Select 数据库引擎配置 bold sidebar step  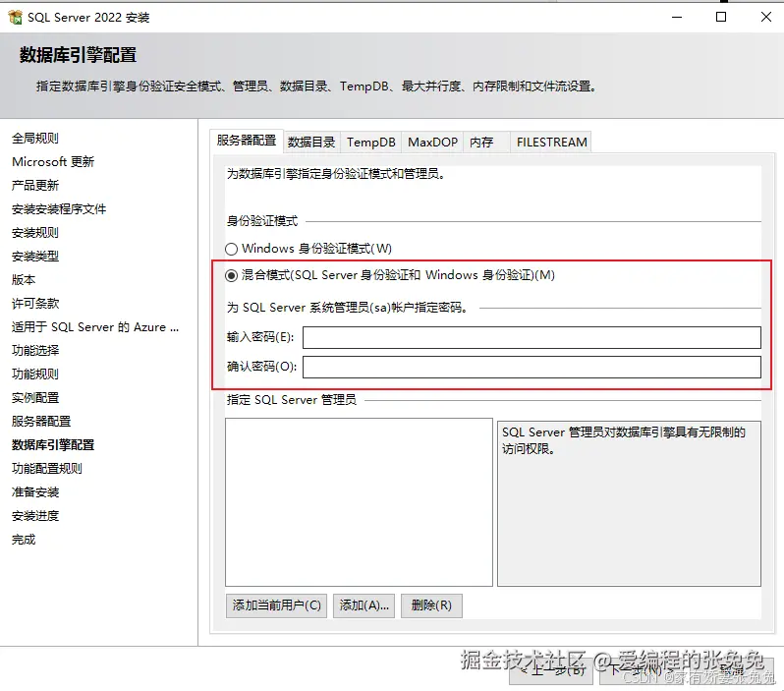(53, 445)
